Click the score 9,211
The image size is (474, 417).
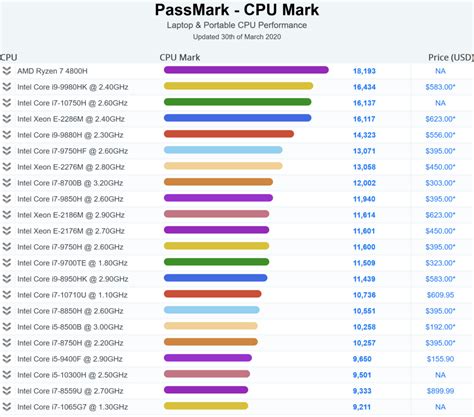coord(362,407)
